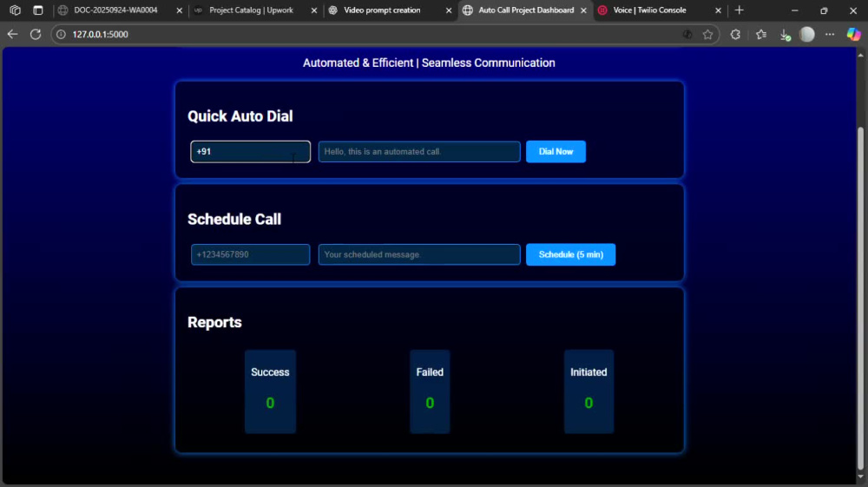The width and height of the screenshot is (868, 487).
Task: Click the Schedule (5 min) button
Action: (x=571, y=254)
